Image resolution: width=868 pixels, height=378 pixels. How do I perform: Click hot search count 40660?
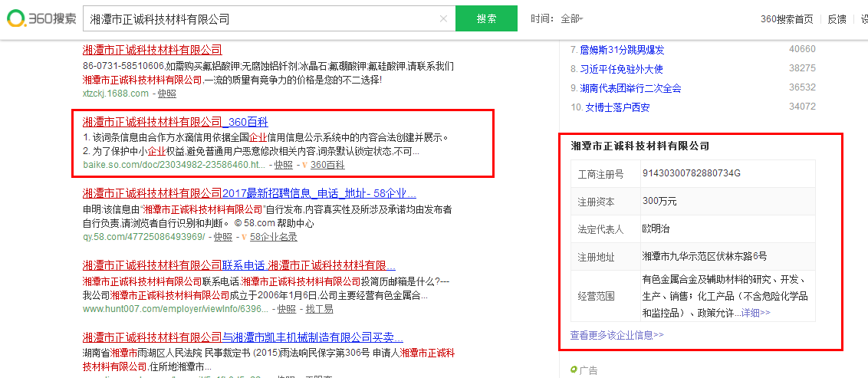pyautogui.click(x=802, y=49)
